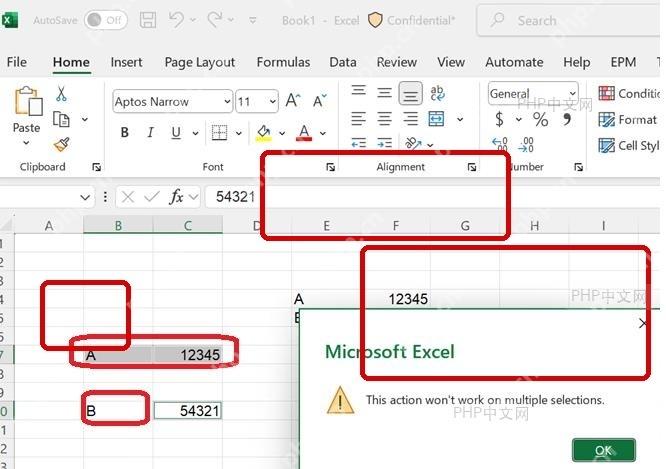Open the Clipboard dialog launcher
This screenshot has width=666, height=469.
point(96,167)
